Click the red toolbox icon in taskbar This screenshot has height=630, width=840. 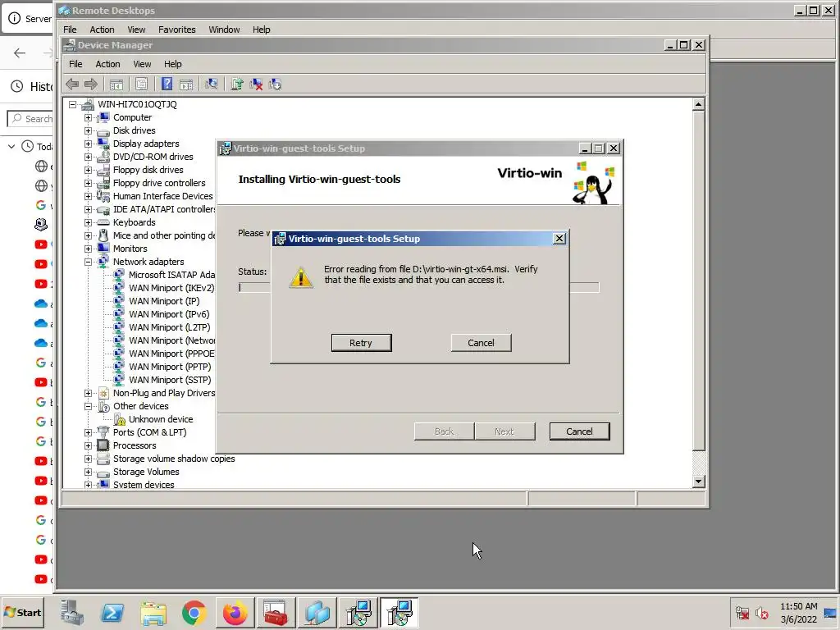tap(276, 613)
